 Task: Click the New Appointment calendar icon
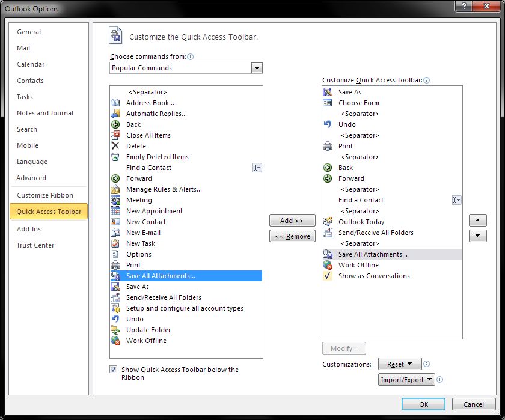pyautogui.click(x=115, y=211)
